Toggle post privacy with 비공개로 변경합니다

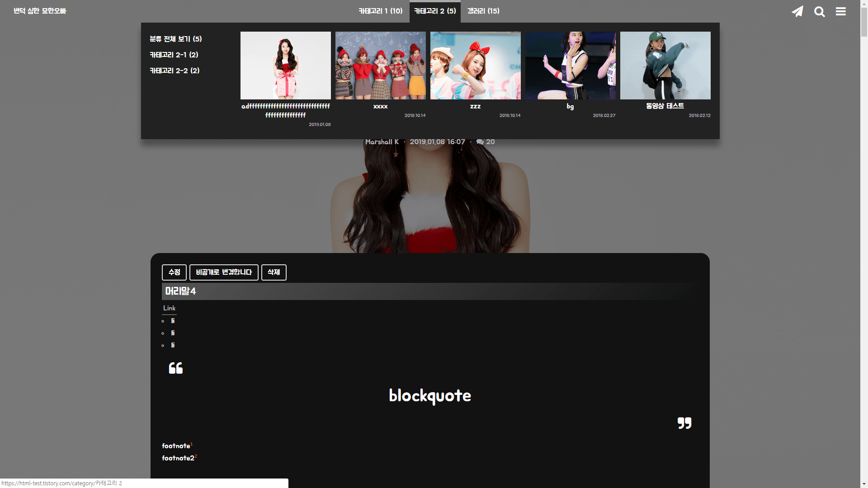tap(224, 272)
